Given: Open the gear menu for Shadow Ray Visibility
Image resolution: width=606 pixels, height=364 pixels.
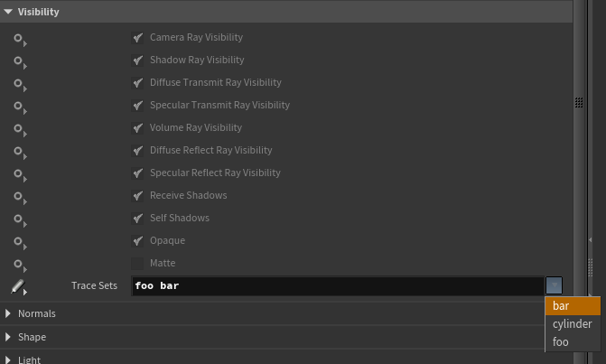Looking at the screenshot, I should [18, 61].
